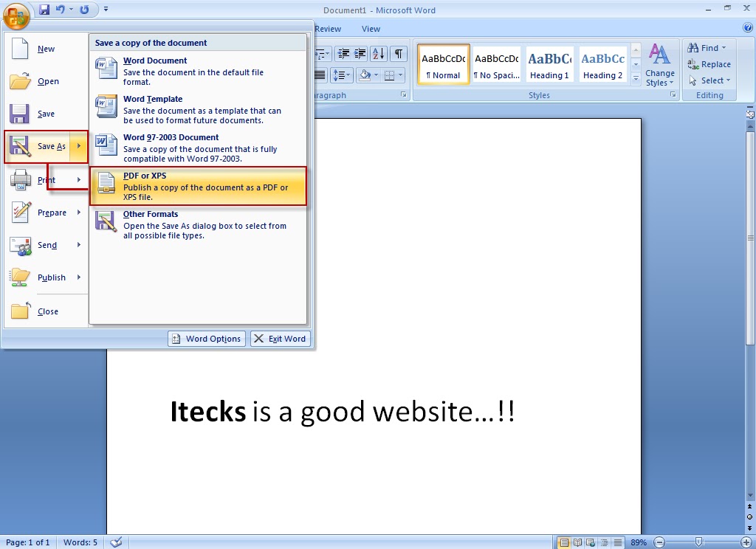Open the Borders dropdown arrow
Viewport: 756px width, 549px height.
click(x=400, y=75)
